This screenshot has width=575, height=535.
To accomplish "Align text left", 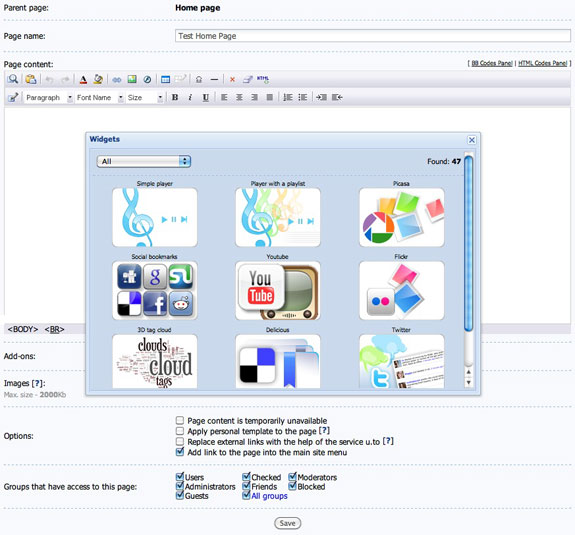I will [224, 98].
